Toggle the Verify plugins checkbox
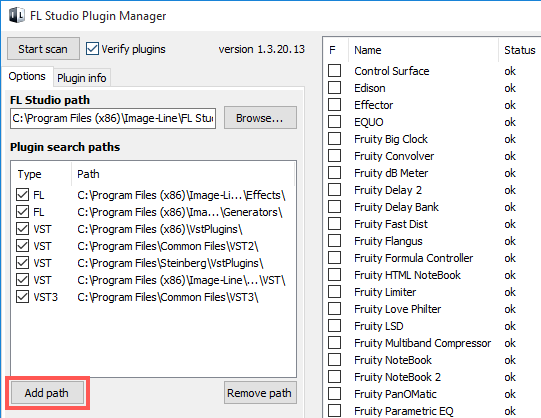Viewport: 541px width, 418px height. [92, 49]
